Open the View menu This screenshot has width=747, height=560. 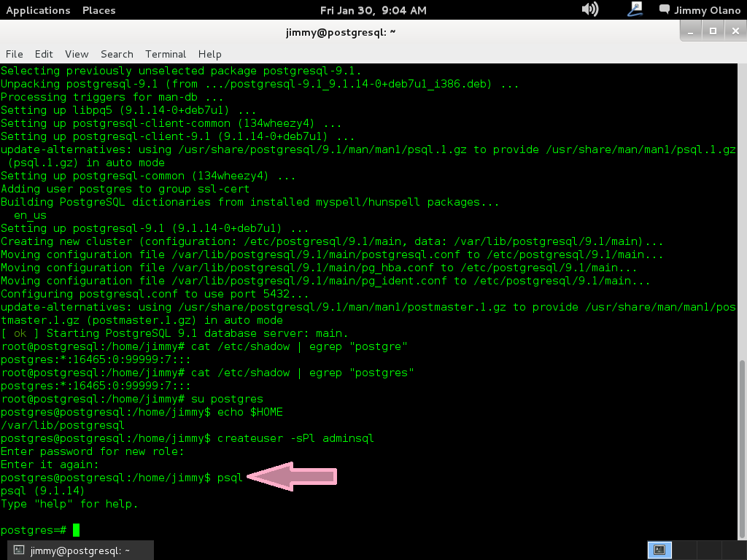click(77, 54)
